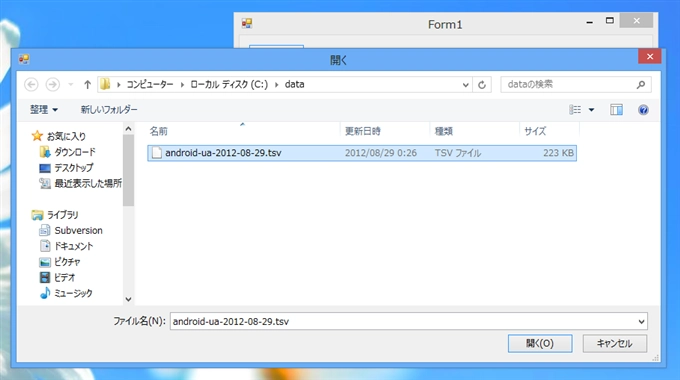This screenshot has width=680, height=380.
Task: Open ダウンロード folder in sidebar
Action: (x=75, y=152)
